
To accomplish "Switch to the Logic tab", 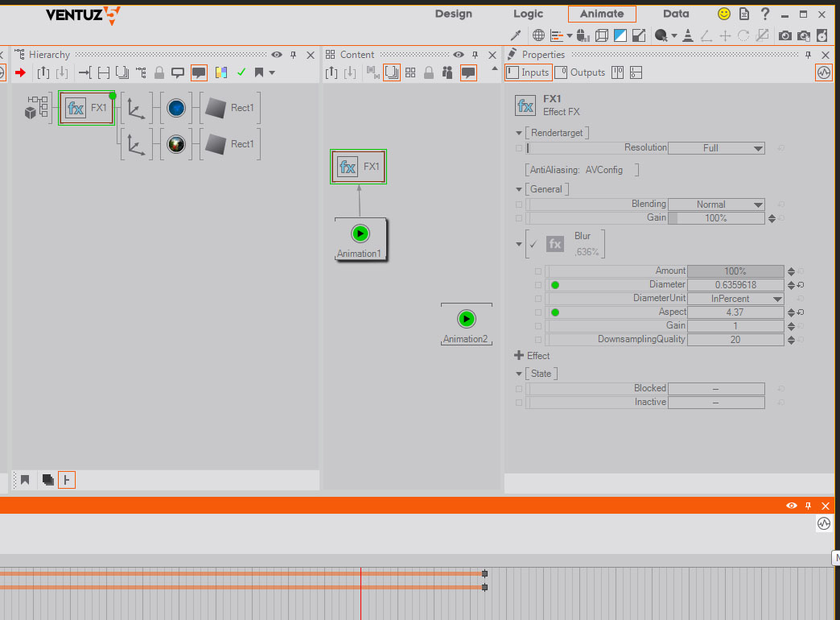I will pyautogui.click(x=528, y=14).
